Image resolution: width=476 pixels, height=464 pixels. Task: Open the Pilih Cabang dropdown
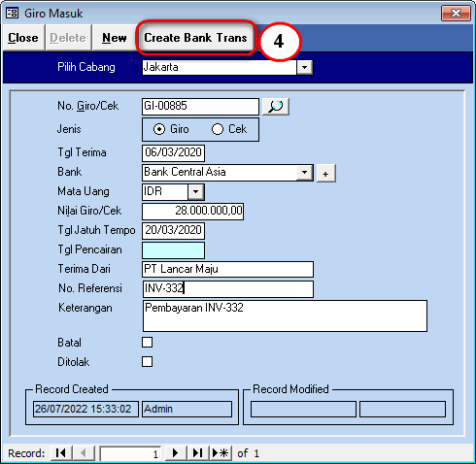(x=304, y=68)
